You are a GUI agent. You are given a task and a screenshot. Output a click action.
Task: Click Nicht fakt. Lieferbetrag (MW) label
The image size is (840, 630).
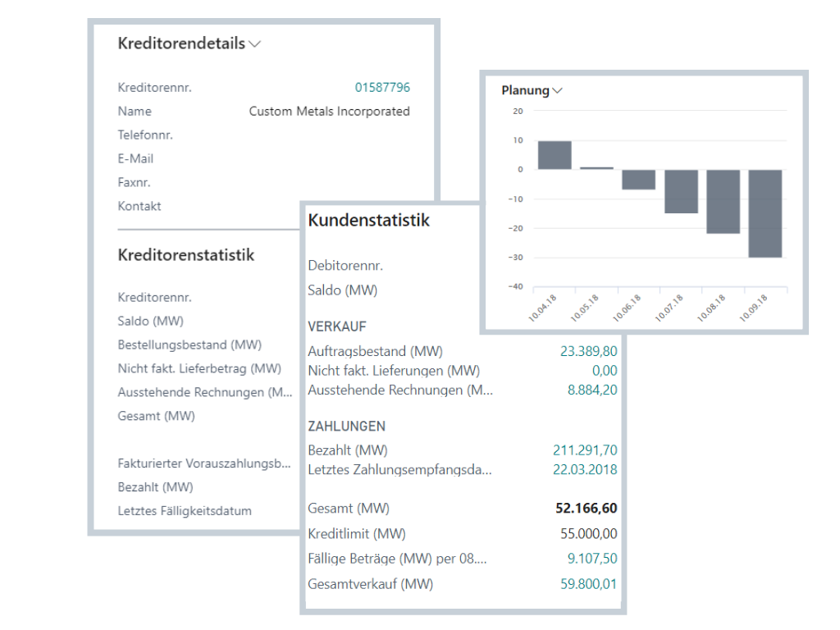pos(199,368)
